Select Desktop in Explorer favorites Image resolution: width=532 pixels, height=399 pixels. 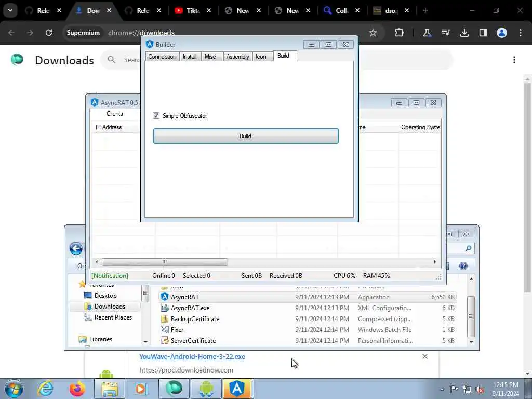click(105, 296)
